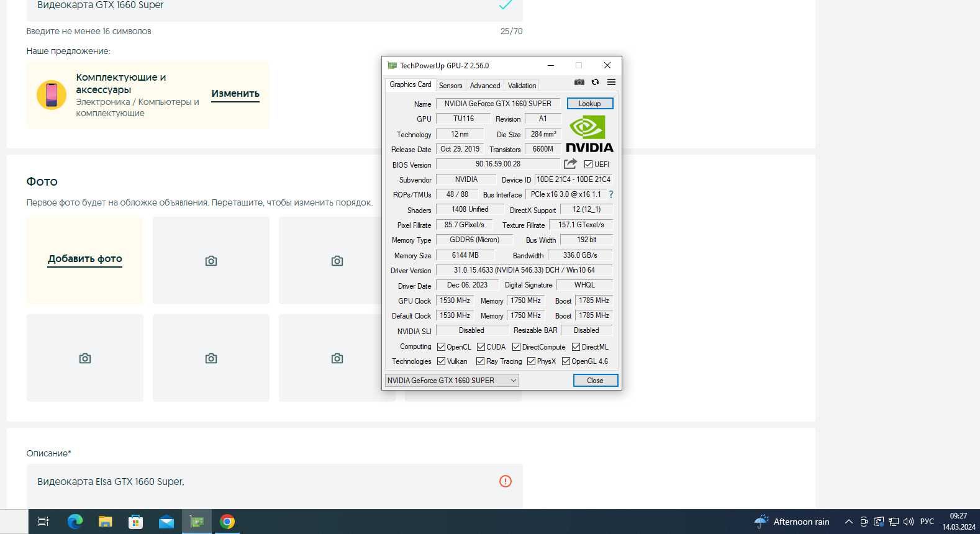This screenshot has width=980, height=534.
Task: Click the Release Date Oct 29, 2019 value
Action: 460,149
